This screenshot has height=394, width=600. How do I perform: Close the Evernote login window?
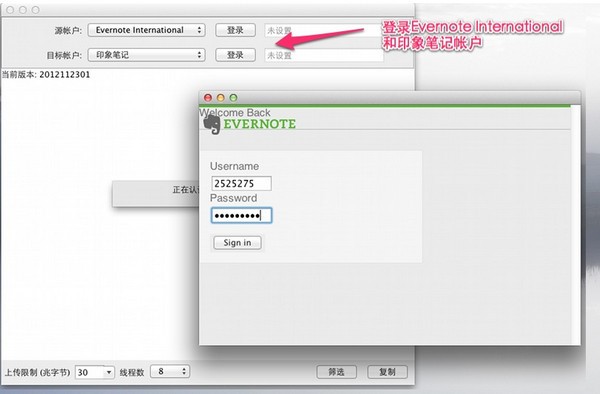[208, 98]
